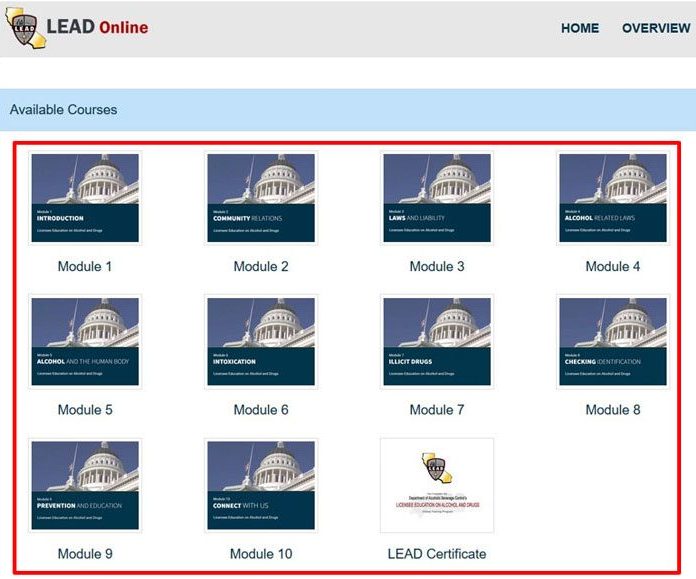
Task: Click the Alcohol Related Laws thumbnail
Action: click(x=613, y=198)
